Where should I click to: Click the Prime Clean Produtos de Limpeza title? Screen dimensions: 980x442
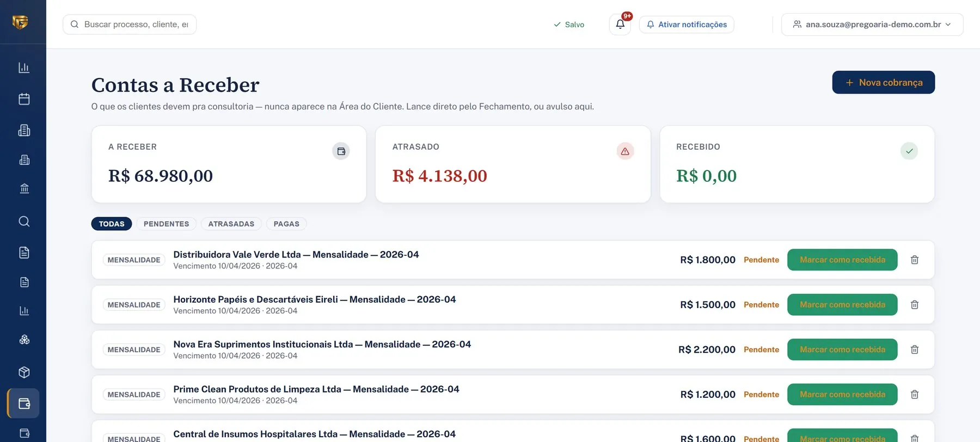tap(316, 389)
